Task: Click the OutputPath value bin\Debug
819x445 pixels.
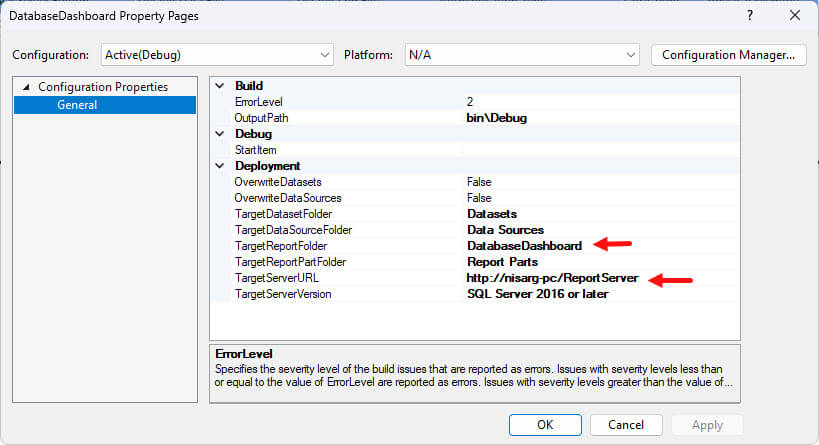Action: point(496,118)
